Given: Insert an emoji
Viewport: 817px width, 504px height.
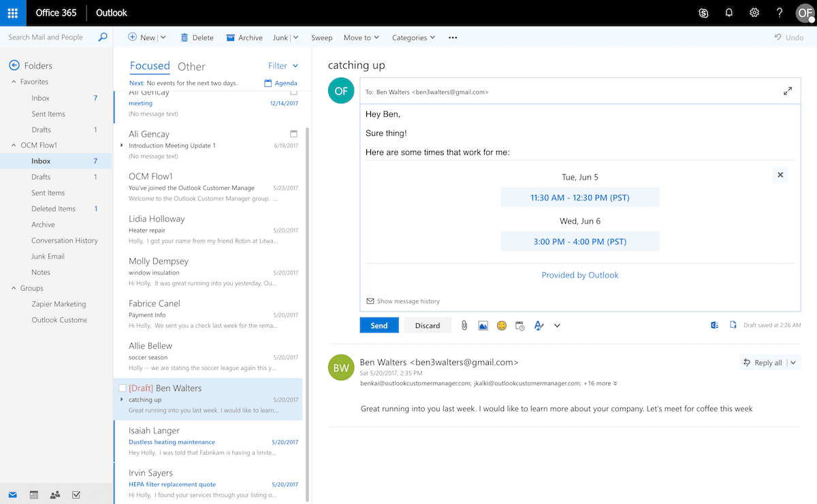Looking at the screenshot, I should [x=502, y=326].
